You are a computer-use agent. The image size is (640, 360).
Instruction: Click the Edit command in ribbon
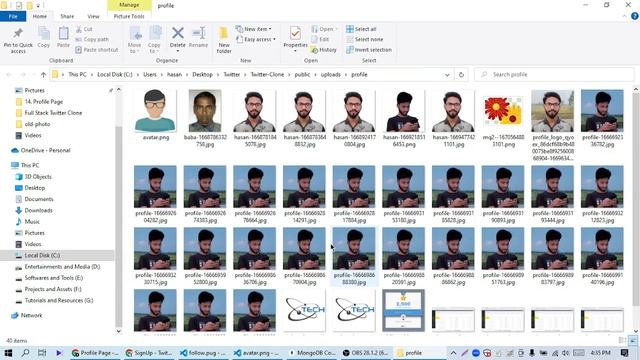click(320, 39)
